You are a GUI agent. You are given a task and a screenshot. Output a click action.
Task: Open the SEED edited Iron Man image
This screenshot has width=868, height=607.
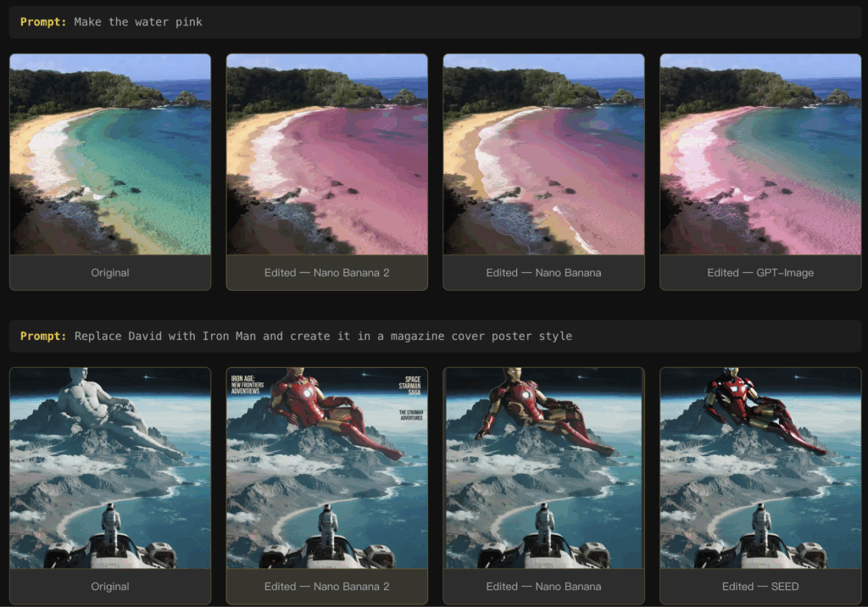coord(760,467)
